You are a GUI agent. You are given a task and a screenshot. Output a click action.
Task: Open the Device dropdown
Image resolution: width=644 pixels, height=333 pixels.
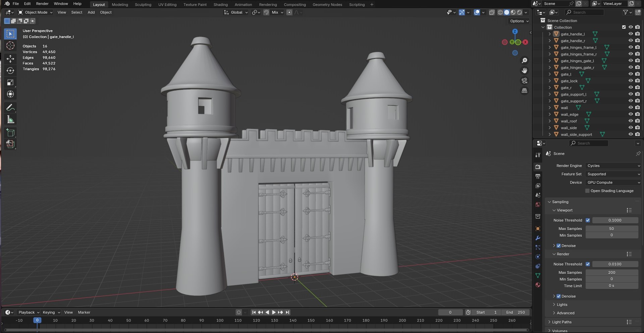coord(613,182)
